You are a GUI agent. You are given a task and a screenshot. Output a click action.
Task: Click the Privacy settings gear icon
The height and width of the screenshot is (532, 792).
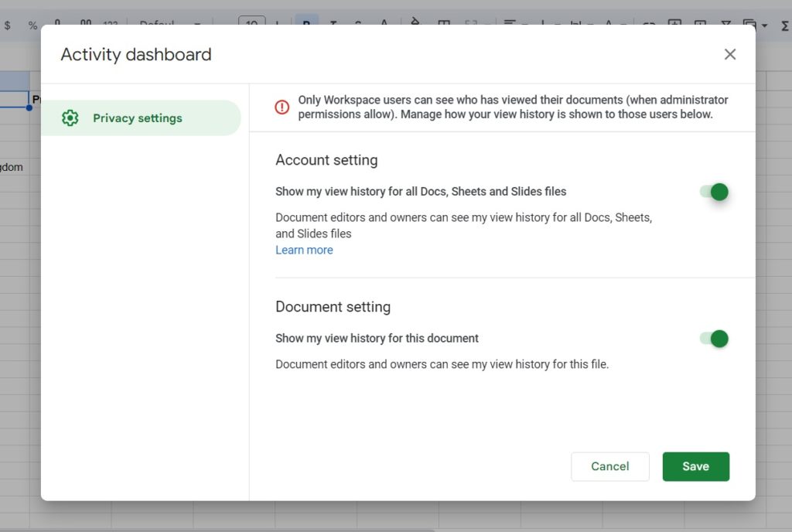(70, 118)
